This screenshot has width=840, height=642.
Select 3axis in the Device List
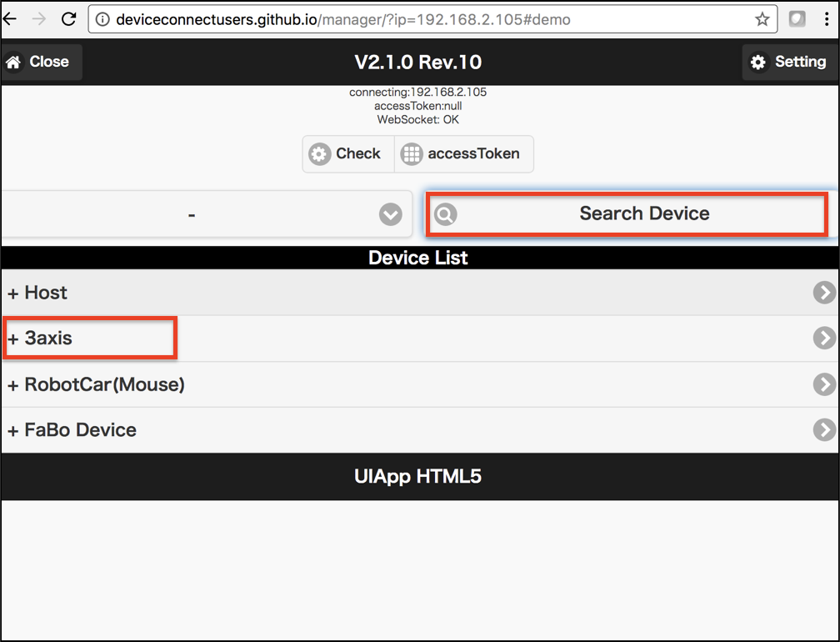point(48,339)
